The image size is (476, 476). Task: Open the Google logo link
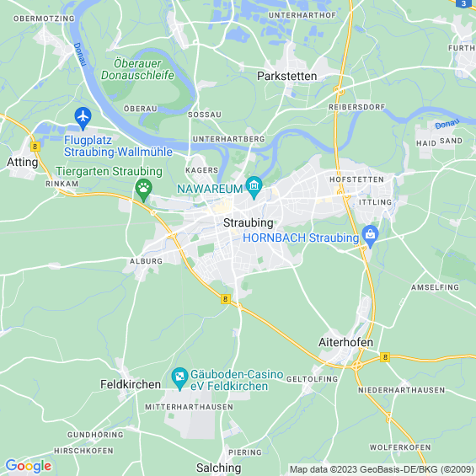pyautogui.click(x=29, y=466)
